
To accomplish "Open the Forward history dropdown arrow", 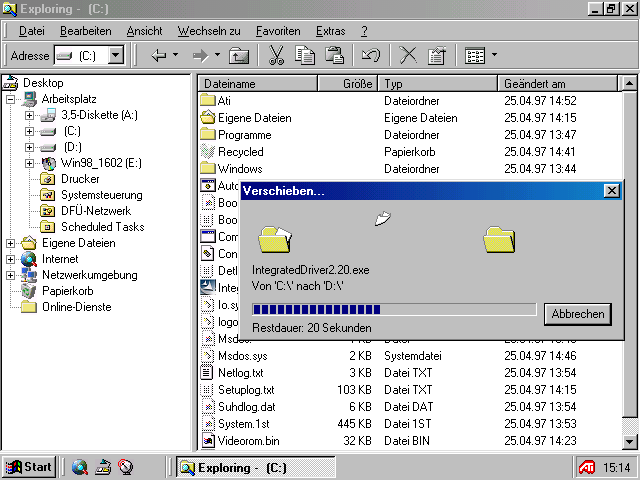I will coord(217,54).
